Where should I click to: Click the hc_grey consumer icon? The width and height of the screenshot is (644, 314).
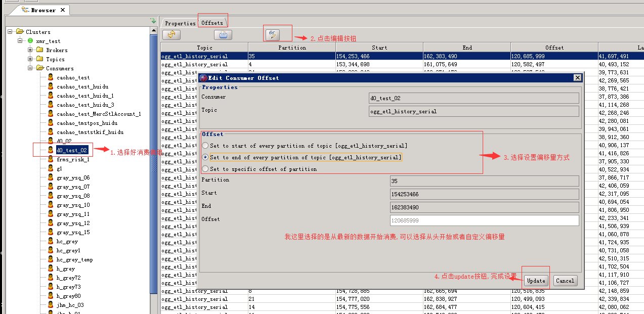pyautogui.click(x=51, y=241)
